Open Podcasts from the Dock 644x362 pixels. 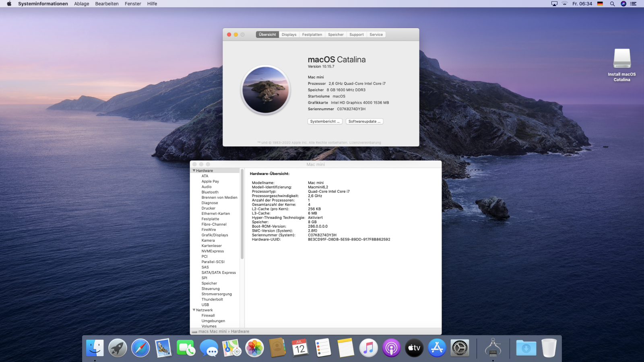pyautogui.click(x=391, y=348)
